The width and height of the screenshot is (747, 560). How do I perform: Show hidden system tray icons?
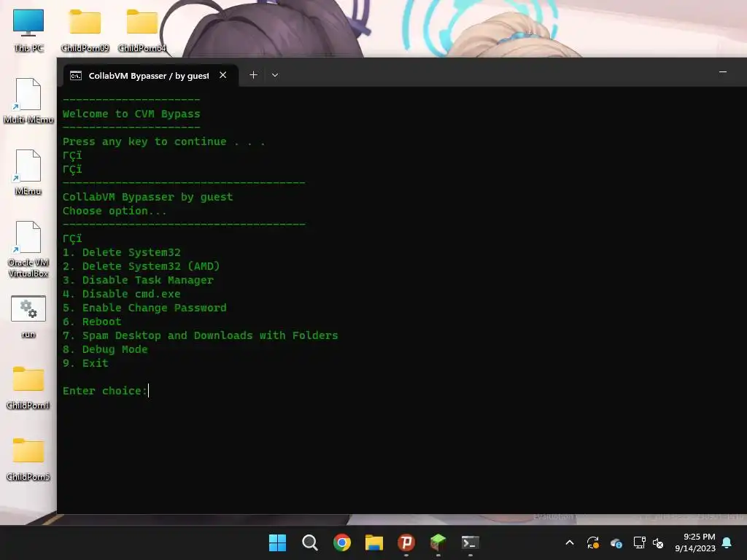(x=569, y=542)
